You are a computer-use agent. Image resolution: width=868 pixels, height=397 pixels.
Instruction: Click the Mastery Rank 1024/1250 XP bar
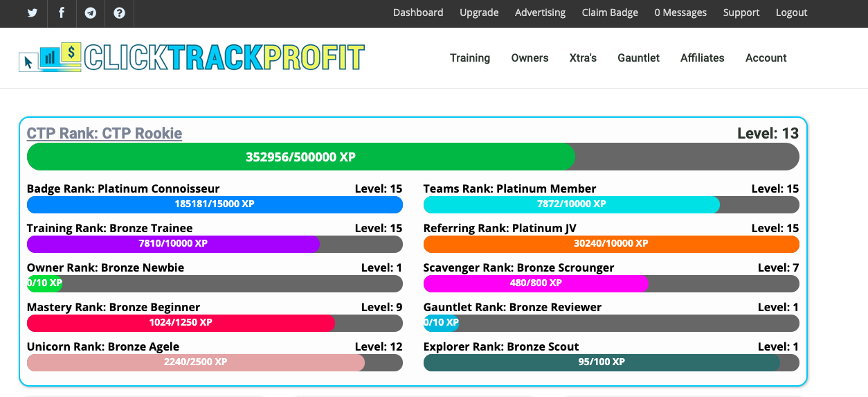point(215,323)
